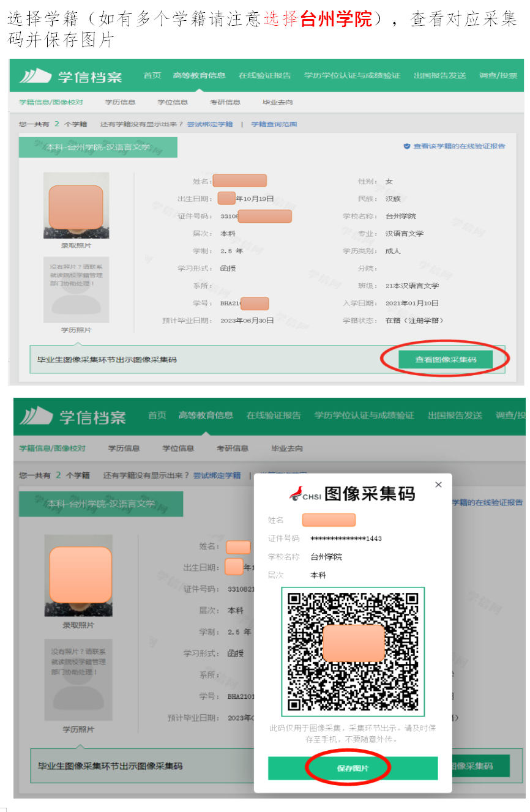Switch to the 学历信息 tab in the upper screenshot
530x812 pixels.
(x=120, y=102)
